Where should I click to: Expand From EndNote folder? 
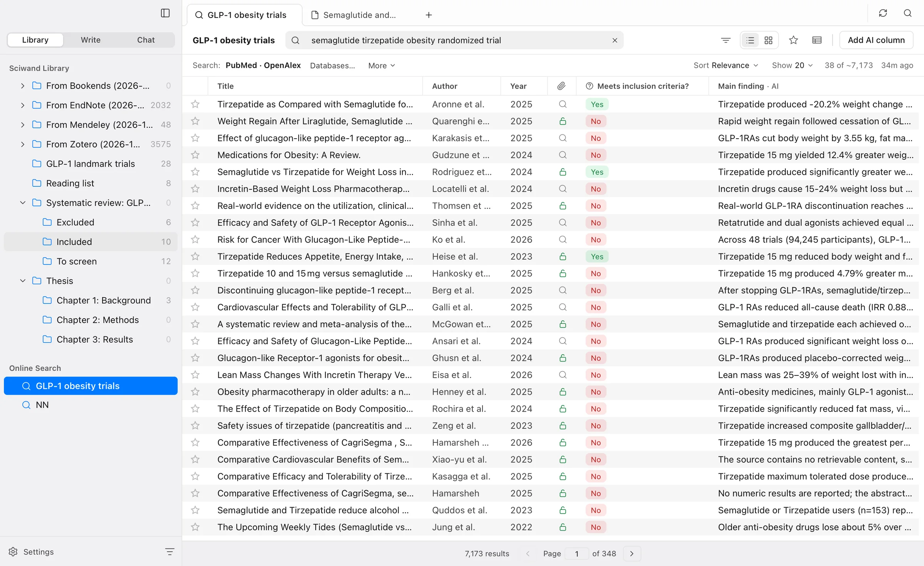point(23,105)
